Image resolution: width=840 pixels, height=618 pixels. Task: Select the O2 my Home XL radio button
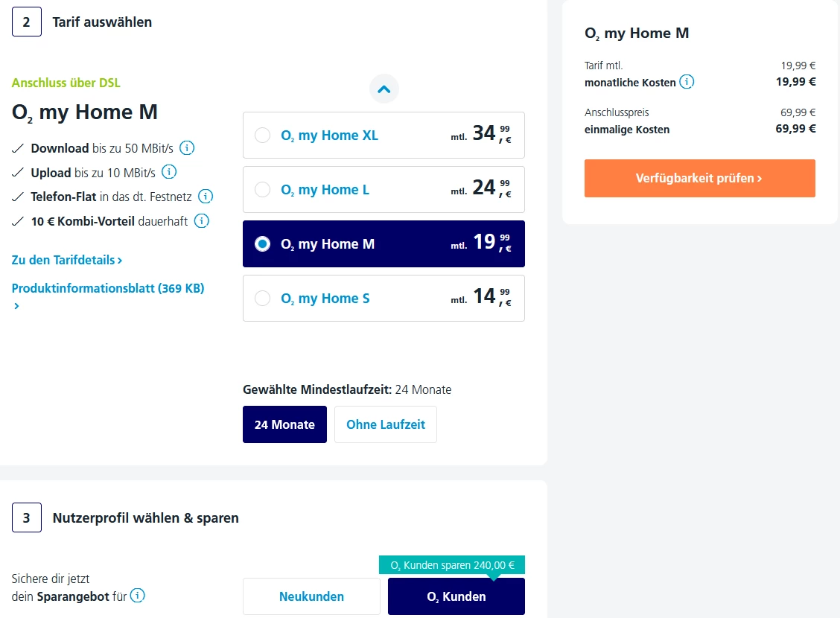(262, 136)
